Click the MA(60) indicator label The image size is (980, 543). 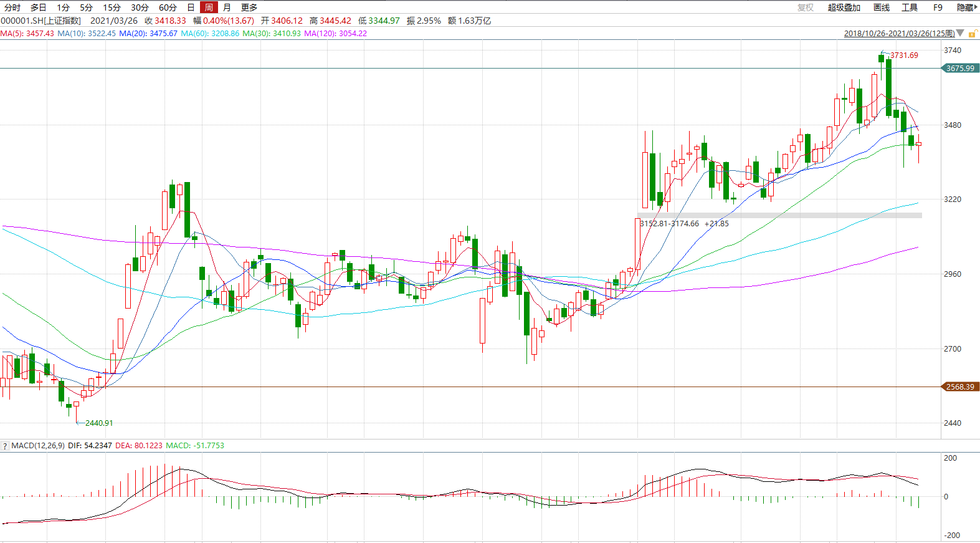coord(210,34)
